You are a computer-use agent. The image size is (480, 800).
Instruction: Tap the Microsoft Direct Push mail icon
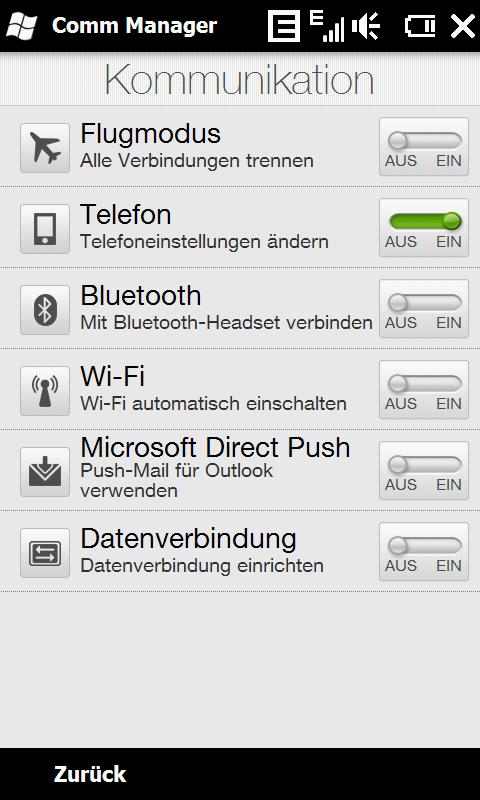pos(45,472)
